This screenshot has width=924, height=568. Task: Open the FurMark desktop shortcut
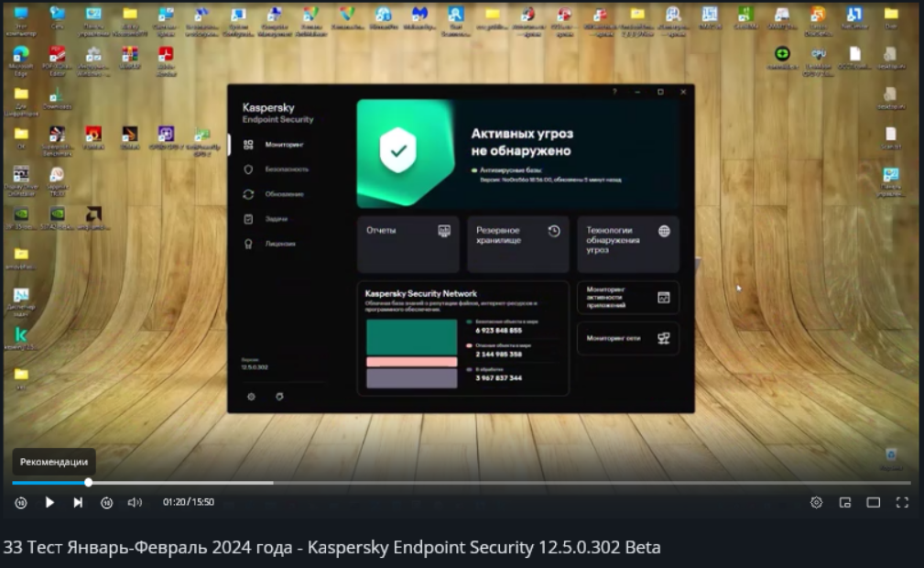coord(93,138)
